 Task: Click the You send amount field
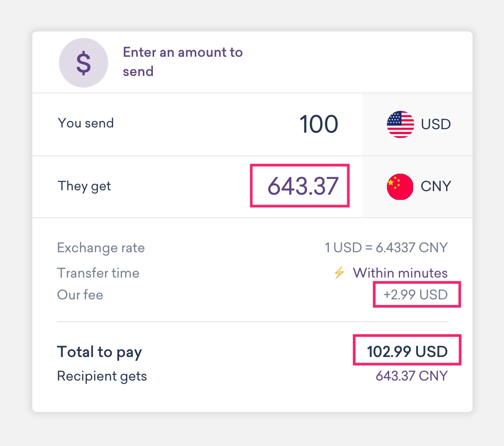pyautogui.click(x=319, y=124)
